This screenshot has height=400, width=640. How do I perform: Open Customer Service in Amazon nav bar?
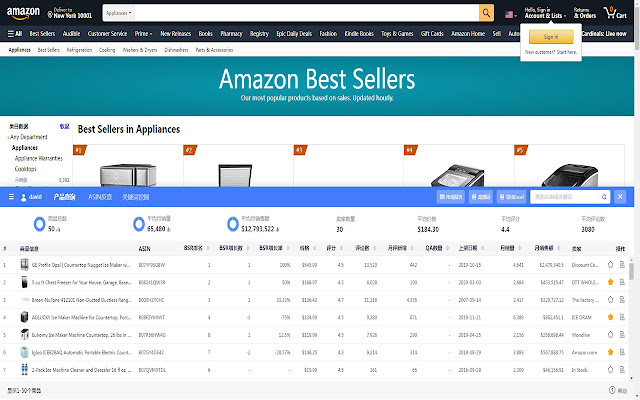point(107,34)
